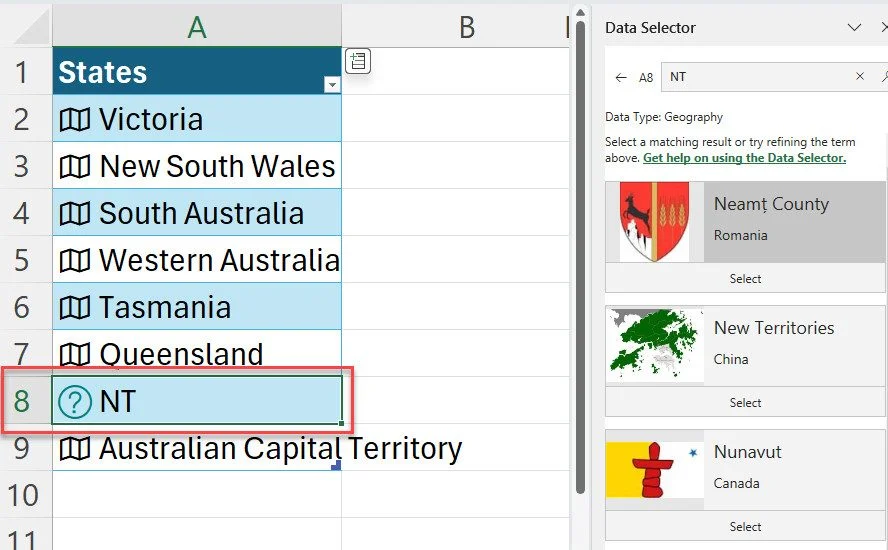
Task: Select column A header
Action: click(197, 26)
